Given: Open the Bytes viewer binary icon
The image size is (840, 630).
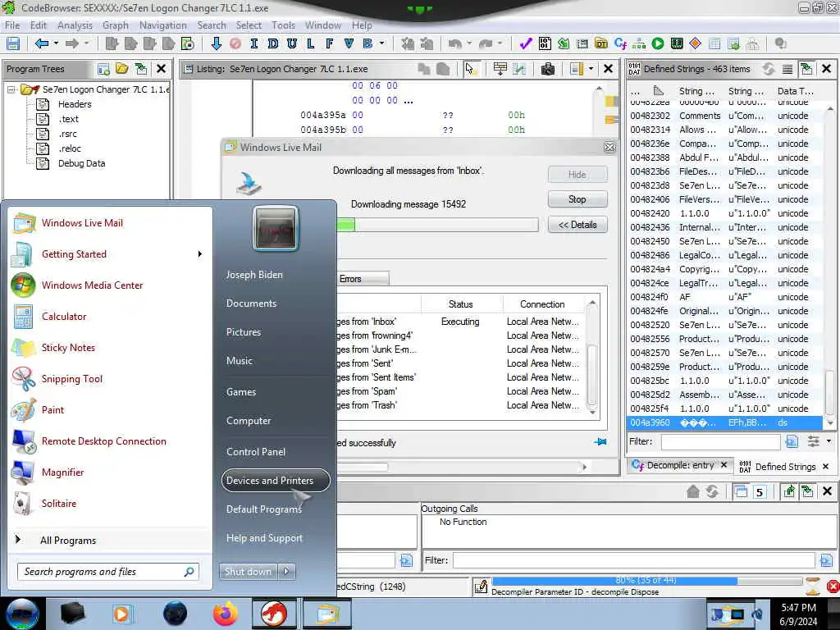Looking at the screenshot, I should coord(545,44).
